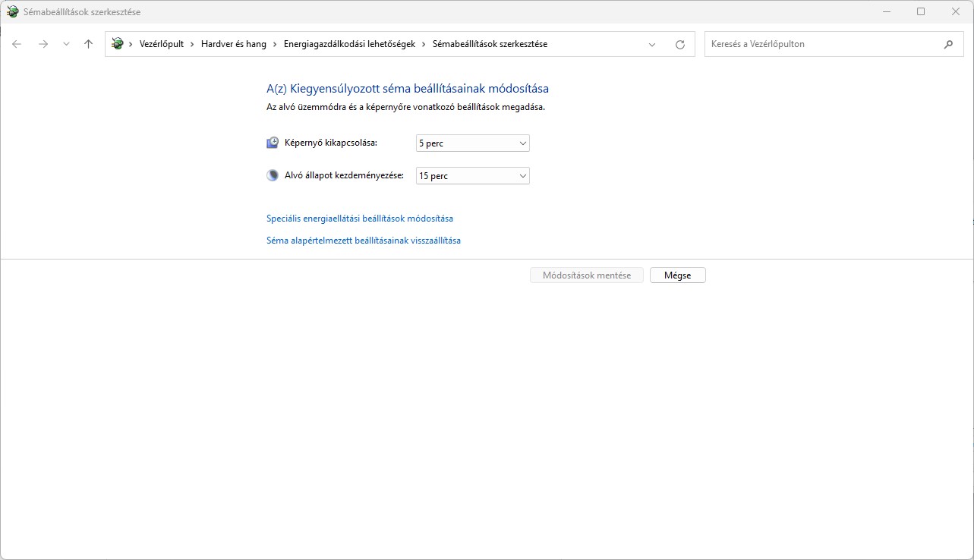Open the Képernyő kikapcsolása dropdown showing 5 perc
This screenshot has height=560, width=974.
[x=472, y=143]
